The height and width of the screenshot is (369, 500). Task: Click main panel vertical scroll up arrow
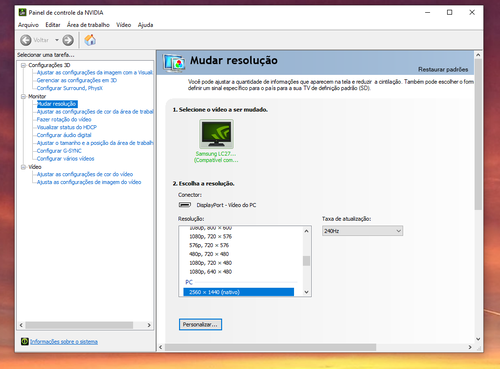(478, 55)
